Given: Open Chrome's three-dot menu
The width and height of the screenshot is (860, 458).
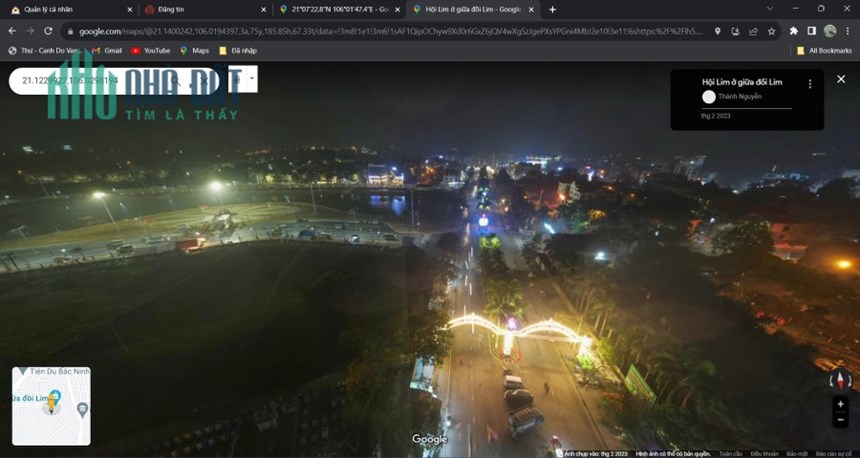Looking at the screenshot, I should pos(848,31).
